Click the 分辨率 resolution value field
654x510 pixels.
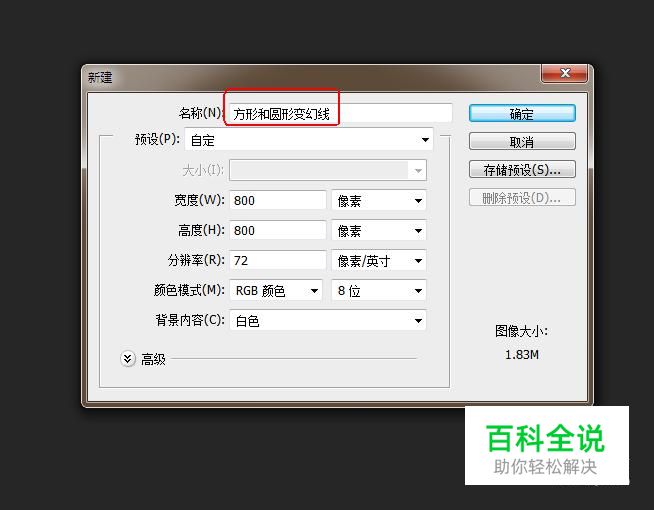coord(278,261)
